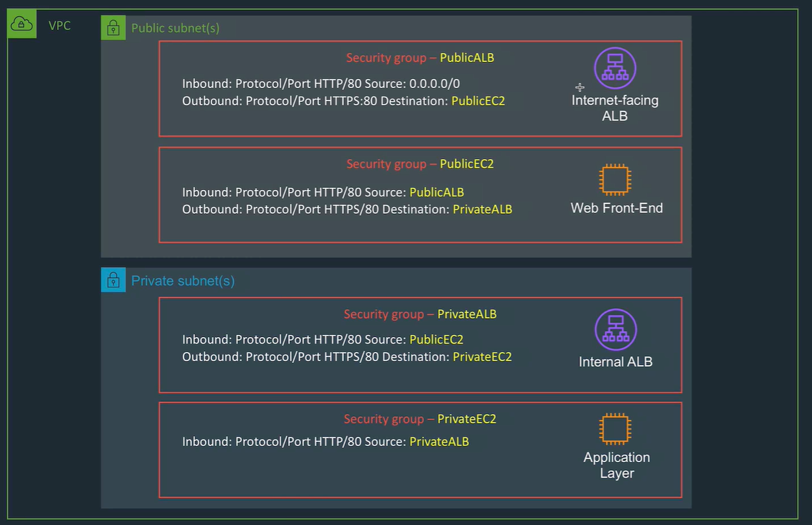Select the Internal ALB load balancer icon
The height and width of the screenshot is (525, 812).
pyautogui.click(x=615, y=329)
